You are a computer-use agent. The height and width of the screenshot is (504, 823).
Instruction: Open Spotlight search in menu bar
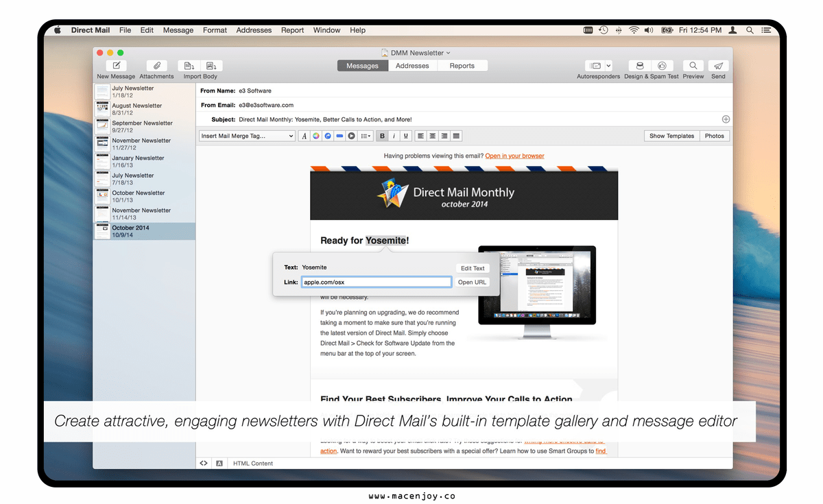[750, 30]
